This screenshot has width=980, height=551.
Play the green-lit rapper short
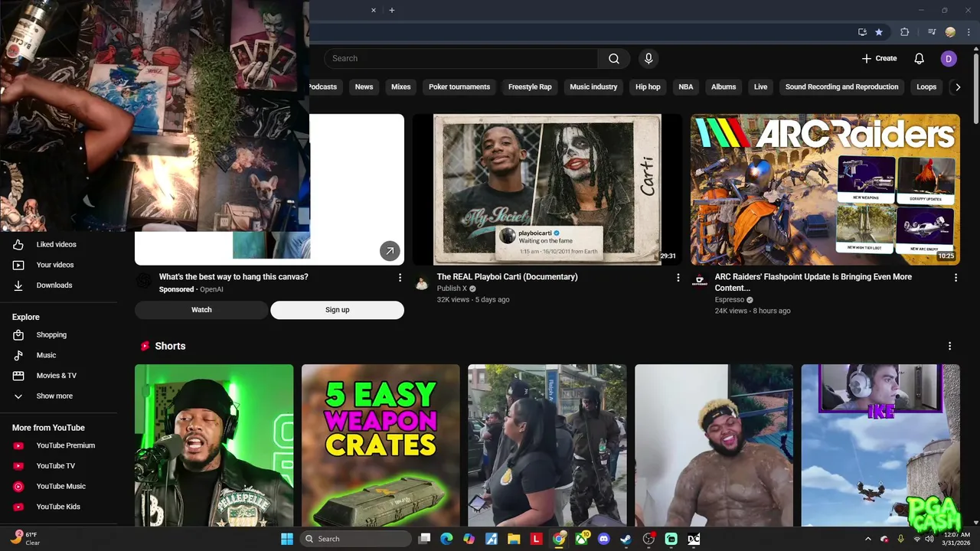click(214, 445)
